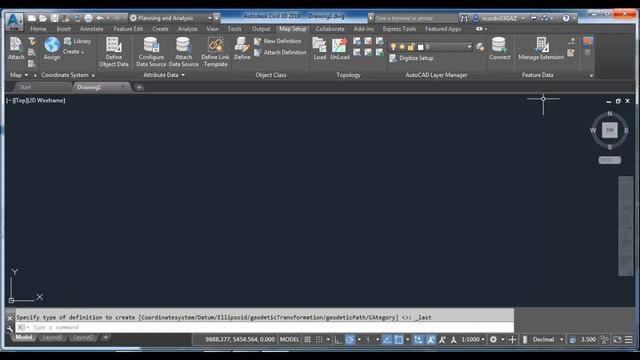The height and width of the screenshot is (360, 640).
Task: Switch to the Layout2 tab
Action: (x=83, y=338)
